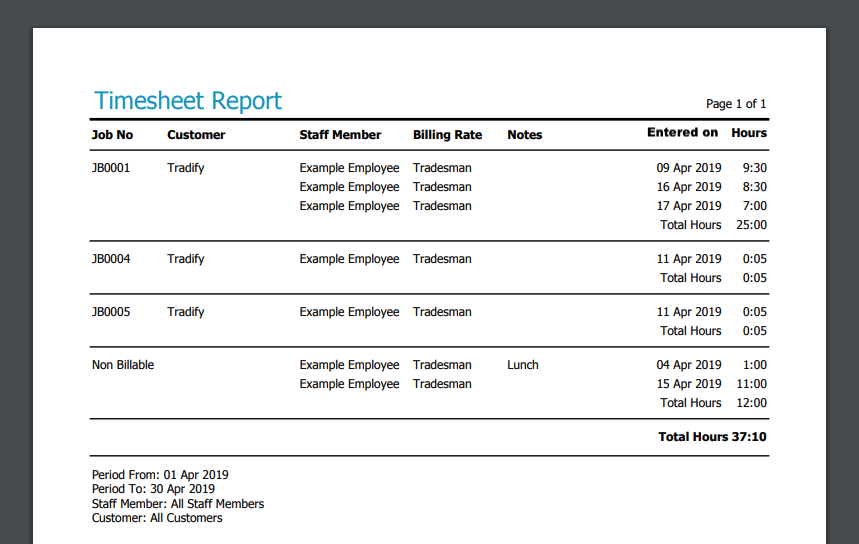This screenshot has width=859, height=544.
Task: Select the Customer: All Customers filter text
Action: pyautogui.click(x=157, y=518)
